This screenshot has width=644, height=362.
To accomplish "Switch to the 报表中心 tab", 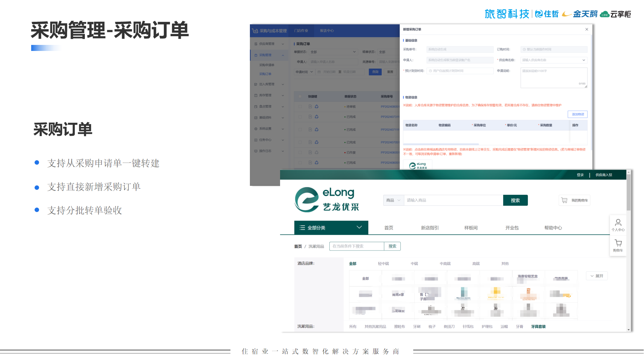I will pyautogui.click(x=326, y=31).
